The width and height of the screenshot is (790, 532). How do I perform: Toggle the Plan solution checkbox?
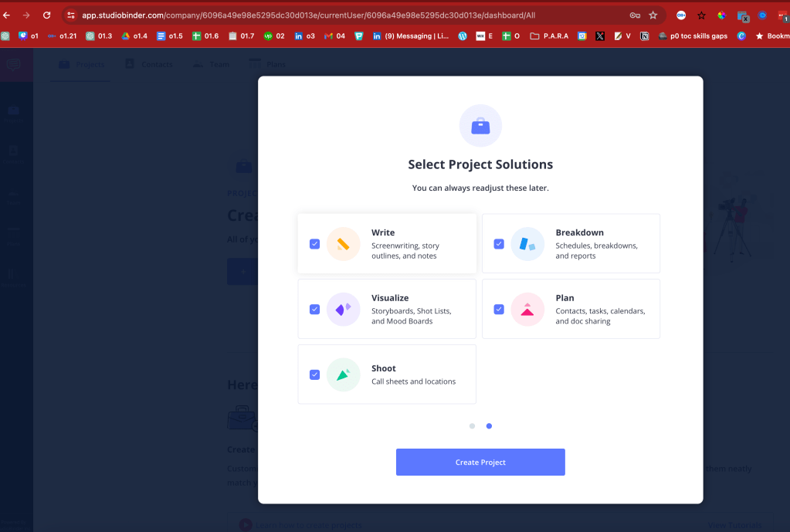(499, 310)
